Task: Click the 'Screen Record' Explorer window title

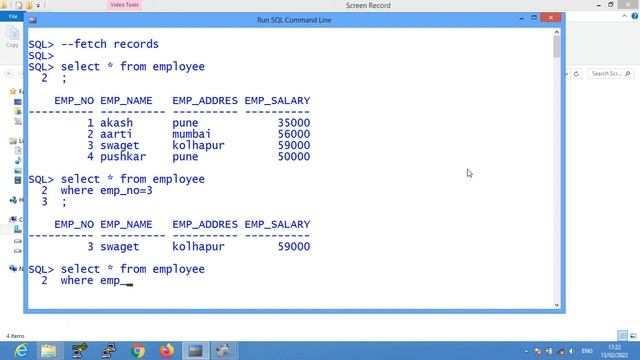Action: [368, 5]
